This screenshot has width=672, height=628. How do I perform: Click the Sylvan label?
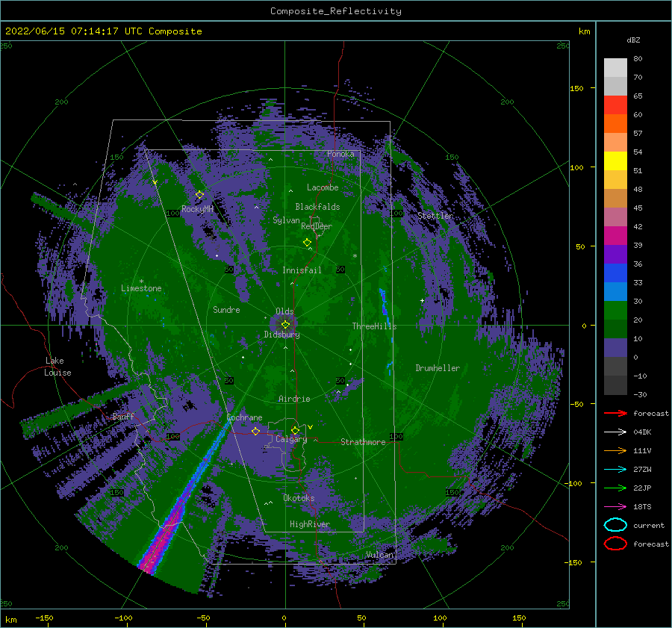pos(286,220)
